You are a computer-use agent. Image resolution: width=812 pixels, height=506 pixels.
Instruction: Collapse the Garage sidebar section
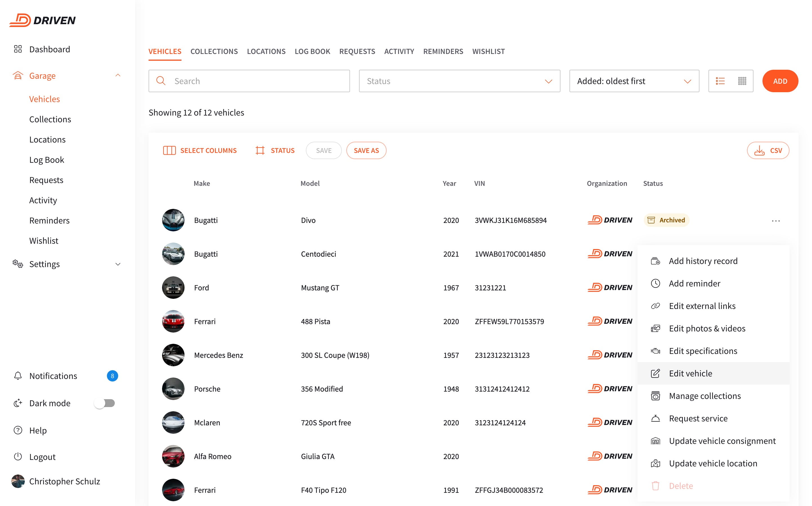pyautogui.click(x=118, y=76)
